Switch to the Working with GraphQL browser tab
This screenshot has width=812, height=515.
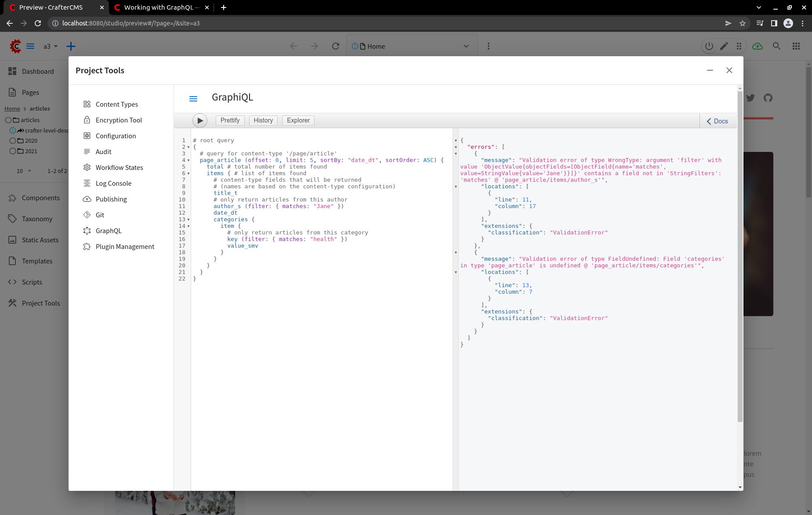(161, 7)
